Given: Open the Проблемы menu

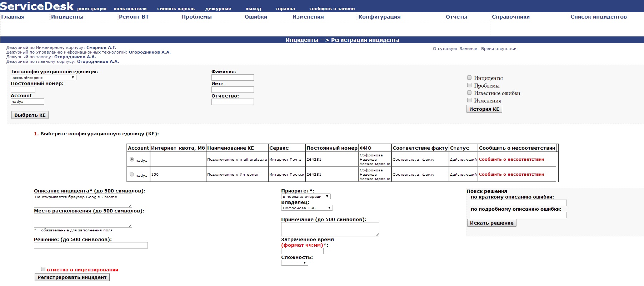Looking at the screenshot, I should click(197, 17).
